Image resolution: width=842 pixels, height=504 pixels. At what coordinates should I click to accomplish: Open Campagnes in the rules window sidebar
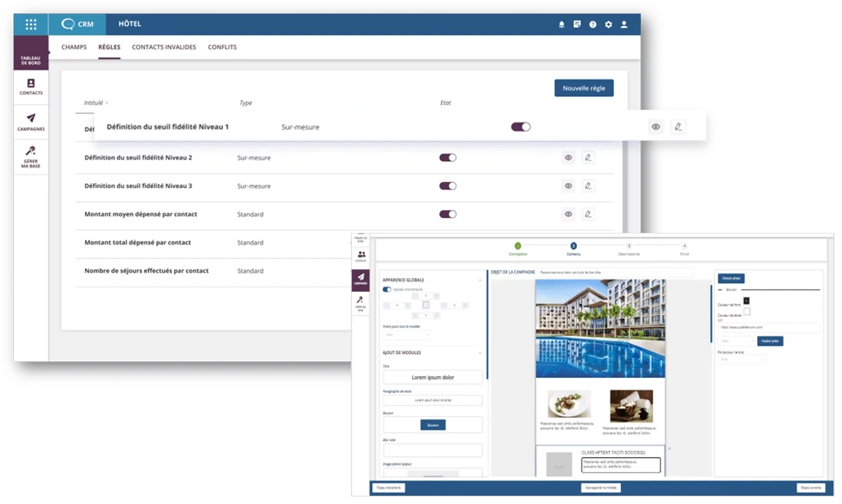pyautogui.click(x=31, y=122)
